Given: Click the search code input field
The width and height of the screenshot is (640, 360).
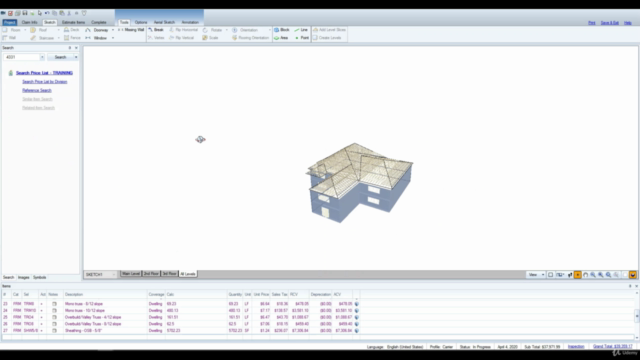Looking at the screenshot, I should 22,57.
